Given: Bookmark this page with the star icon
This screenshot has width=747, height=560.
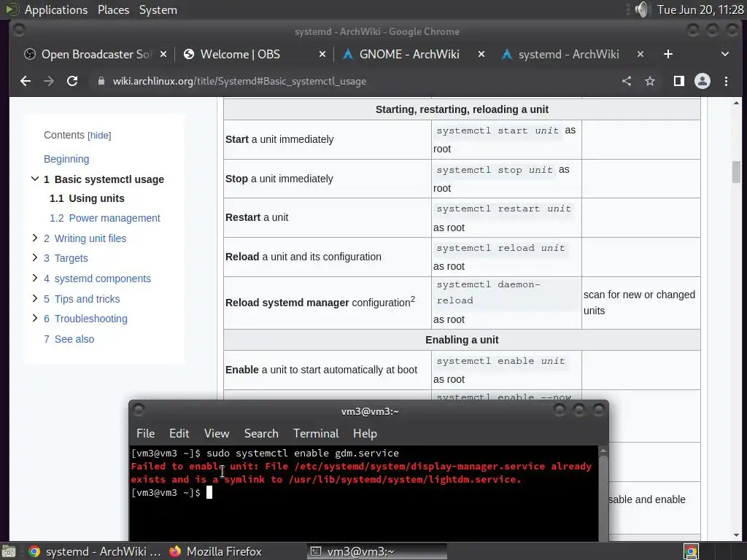Looking at the screenshot, I should pyautogui.click(x=650, y=82).
